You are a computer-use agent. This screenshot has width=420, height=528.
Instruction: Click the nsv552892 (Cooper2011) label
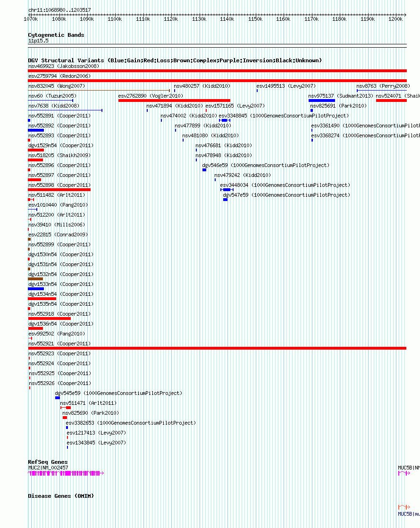point(59,126)
